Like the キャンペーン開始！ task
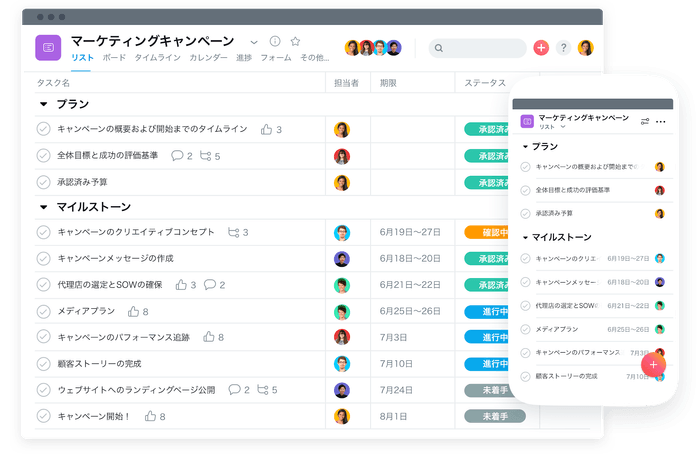Image resolution: width=700 pixels, height=461 pixels. (150, 416)
